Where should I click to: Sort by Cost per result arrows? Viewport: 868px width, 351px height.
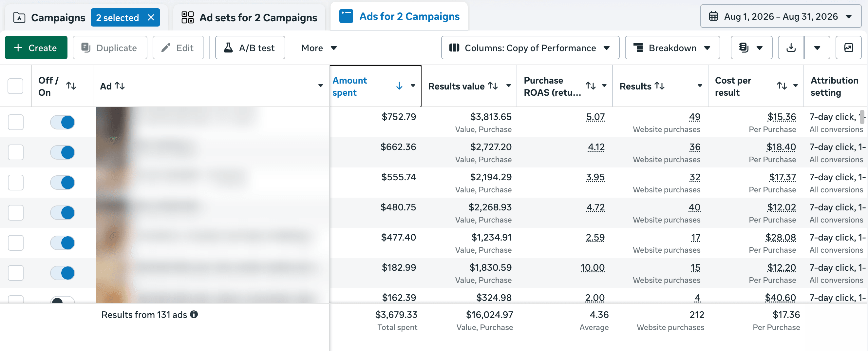(782, 86)
